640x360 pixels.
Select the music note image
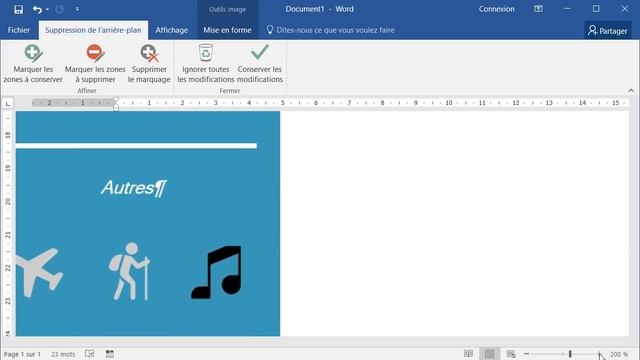[x=216, y=272]
